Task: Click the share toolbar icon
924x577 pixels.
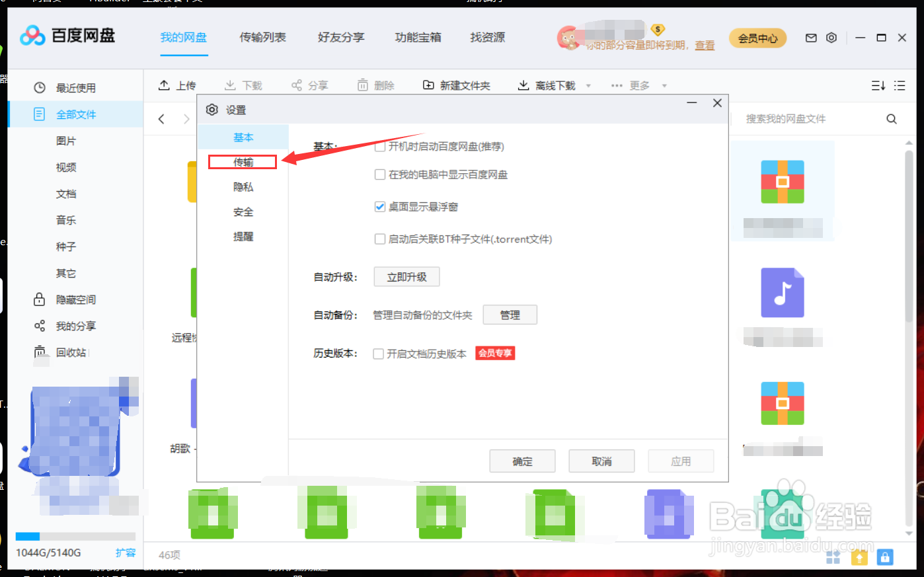Action: pos(297,85)
